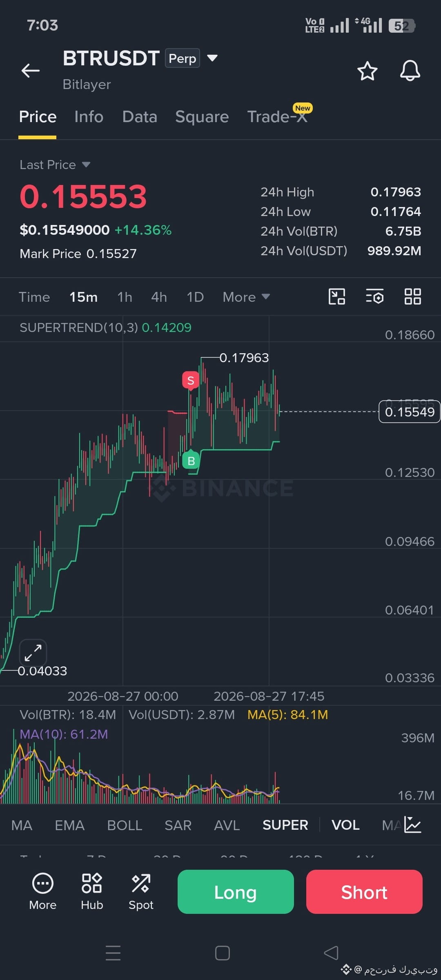Viewport: 441px width, 980px height.
Task: Select the 1h timeframe
Action: click(x=125, y=297)
